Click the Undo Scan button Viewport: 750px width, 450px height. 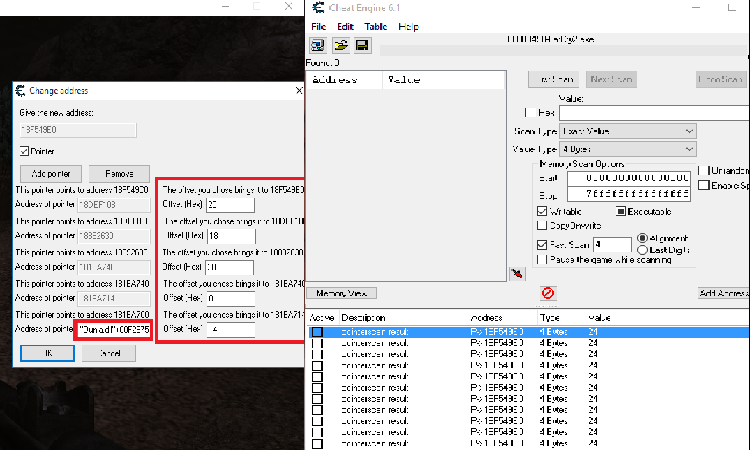[x=721, y=79]
